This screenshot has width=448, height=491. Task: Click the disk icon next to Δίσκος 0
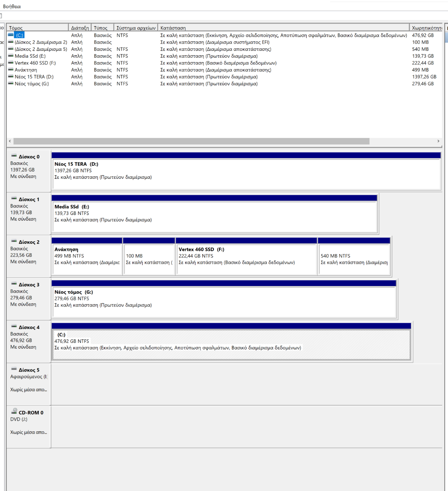14,156
